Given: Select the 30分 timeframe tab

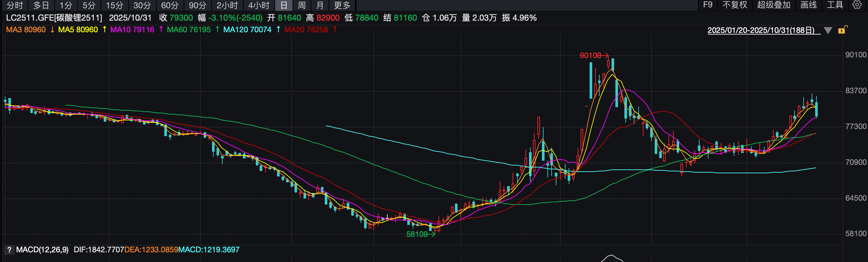Looking at the screenshot, I should click(142, 5).
